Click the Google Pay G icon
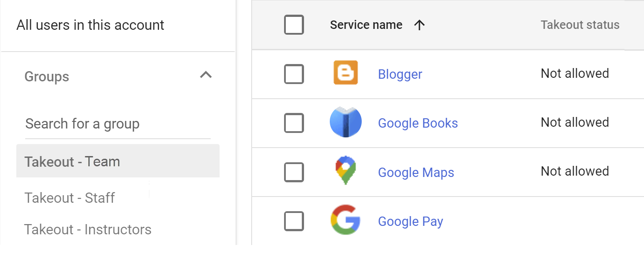This screenshot has height=257, width=644. pos(345,220)
